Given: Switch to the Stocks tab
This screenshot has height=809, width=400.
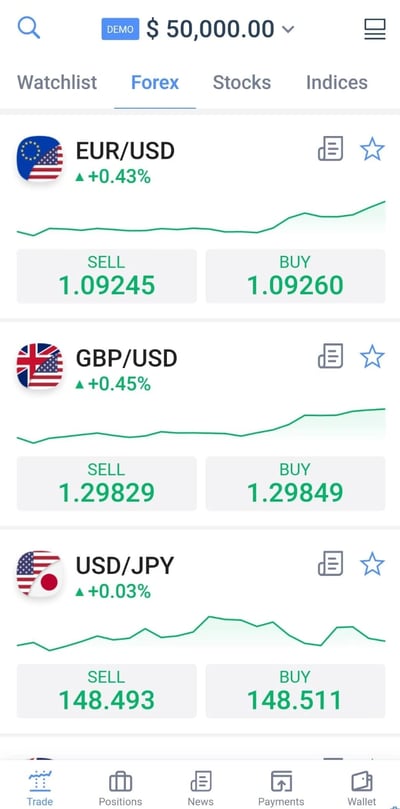Looking at the screenshot, I should tap(242, 83).
